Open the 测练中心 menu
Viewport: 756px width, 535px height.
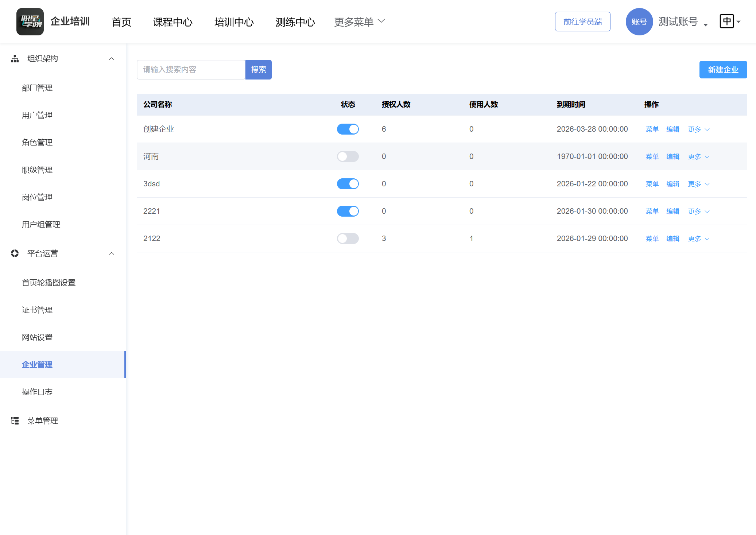295,22
